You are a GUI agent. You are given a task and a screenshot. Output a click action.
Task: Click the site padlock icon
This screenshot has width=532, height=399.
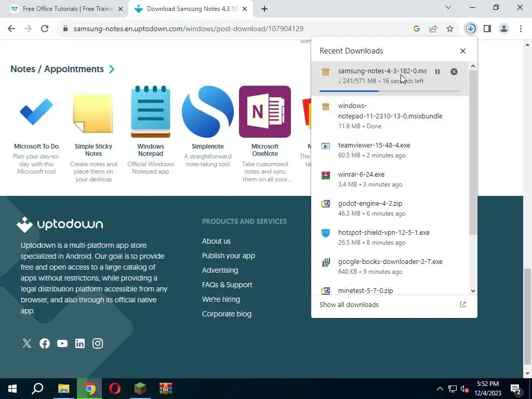(x=65, y=29)
